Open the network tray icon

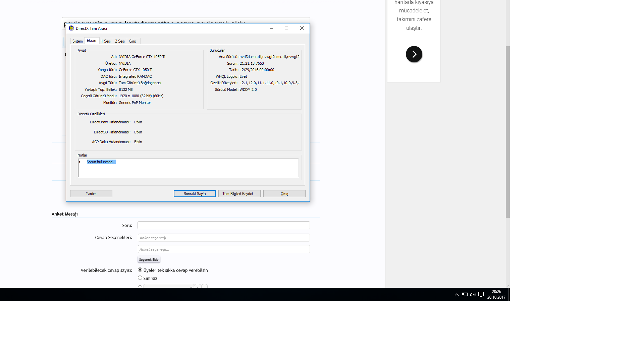click(465, 295)
